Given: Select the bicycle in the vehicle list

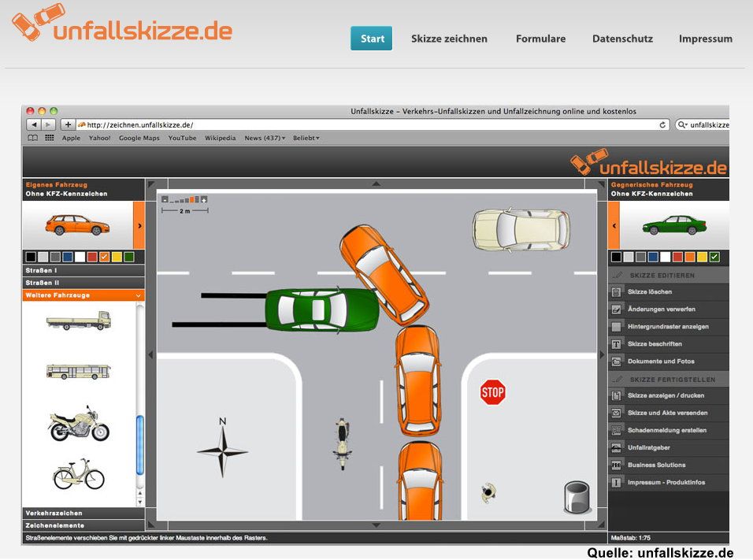Looking at the screenshot, I should [x=78, y=474].
